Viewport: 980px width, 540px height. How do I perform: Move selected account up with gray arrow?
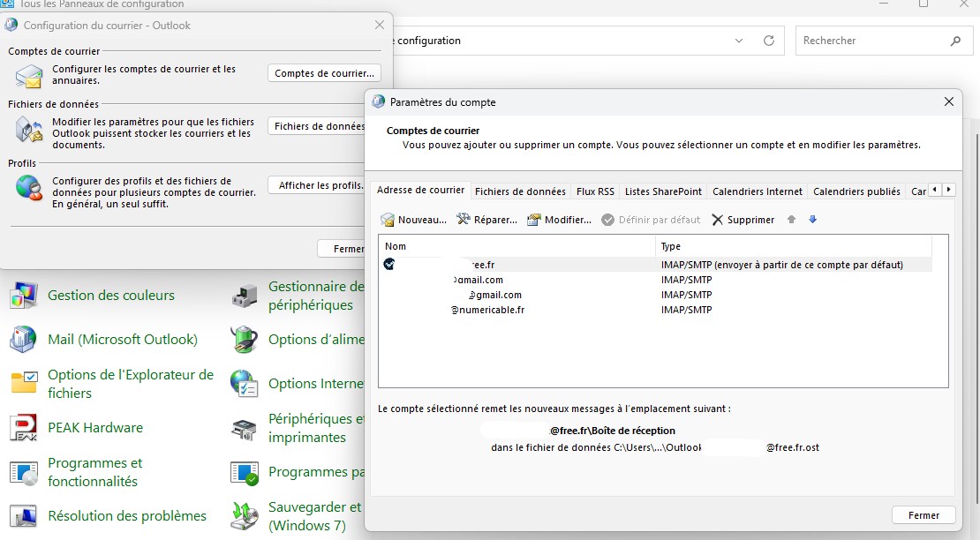pyautogui.click(x=791, y=219)
